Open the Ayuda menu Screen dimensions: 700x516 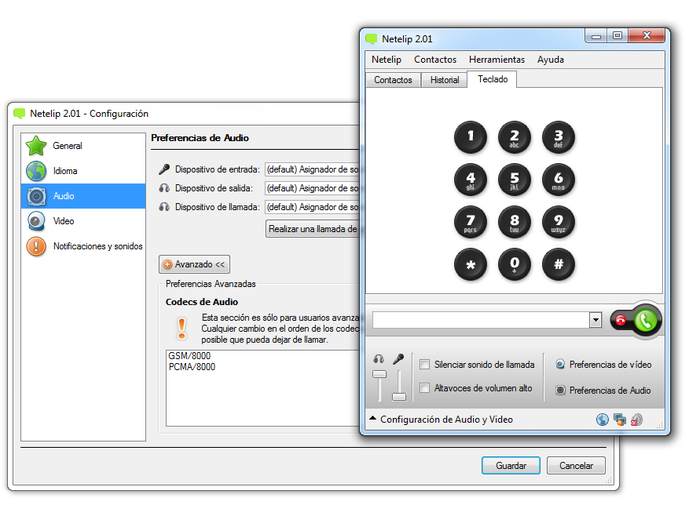pyautogui.click(x=550, y=59)
